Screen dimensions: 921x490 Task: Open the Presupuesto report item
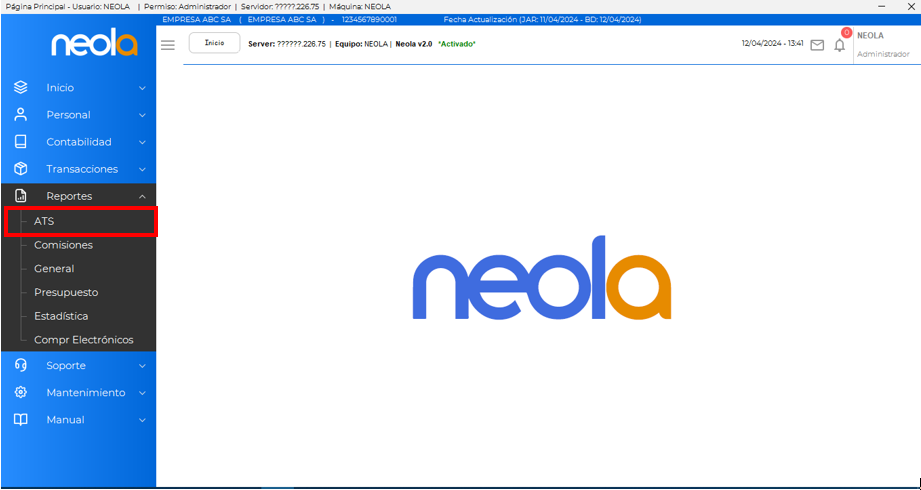click(66, 293)
